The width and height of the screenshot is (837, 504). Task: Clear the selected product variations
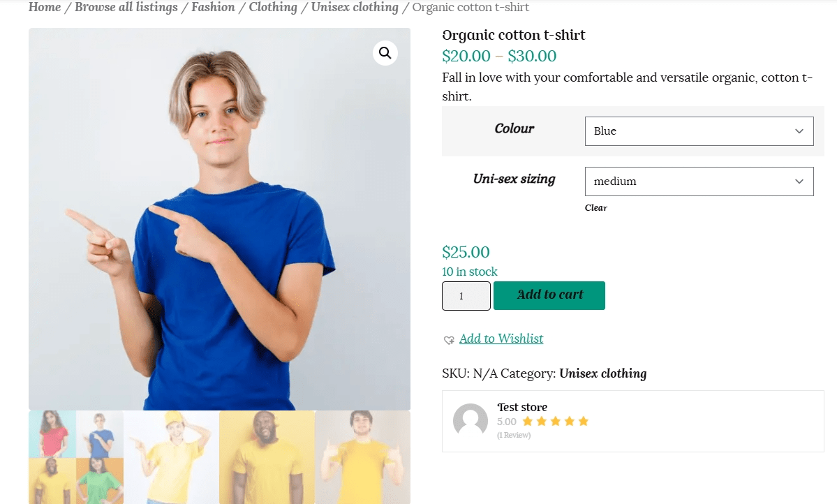pyautogui.click(x=595, y=208)
